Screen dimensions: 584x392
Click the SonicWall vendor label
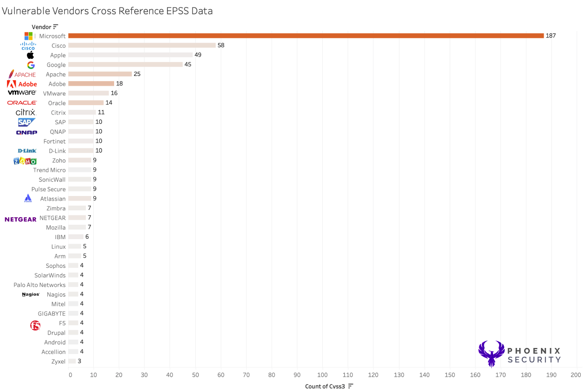pyautogui.click(x=52, y=179)
